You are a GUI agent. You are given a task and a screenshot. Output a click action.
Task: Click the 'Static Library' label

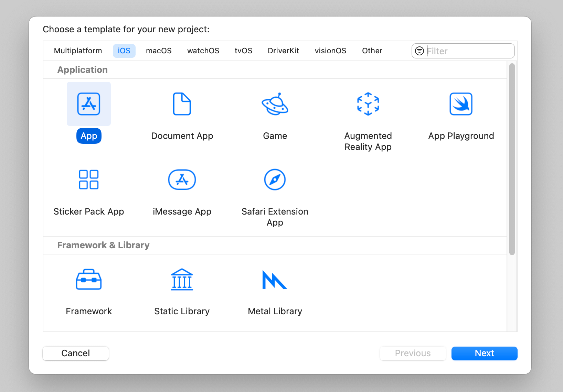click(182, 312)
